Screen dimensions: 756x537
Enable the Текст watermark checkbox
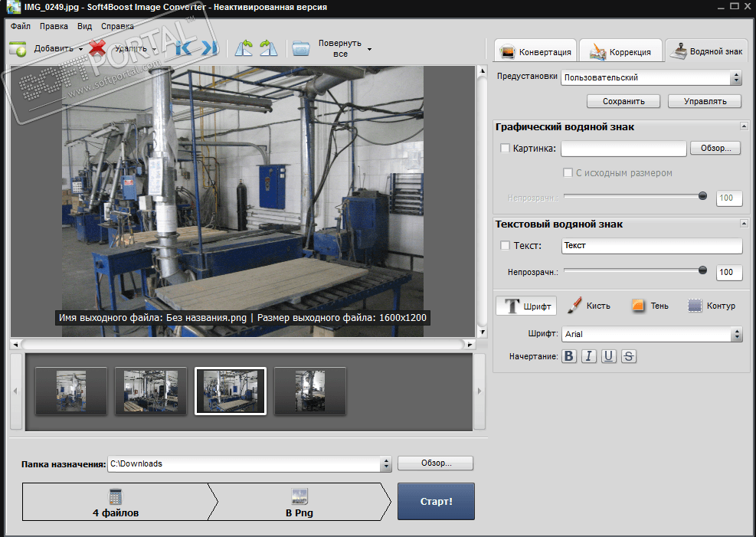(x=505, y=246)
